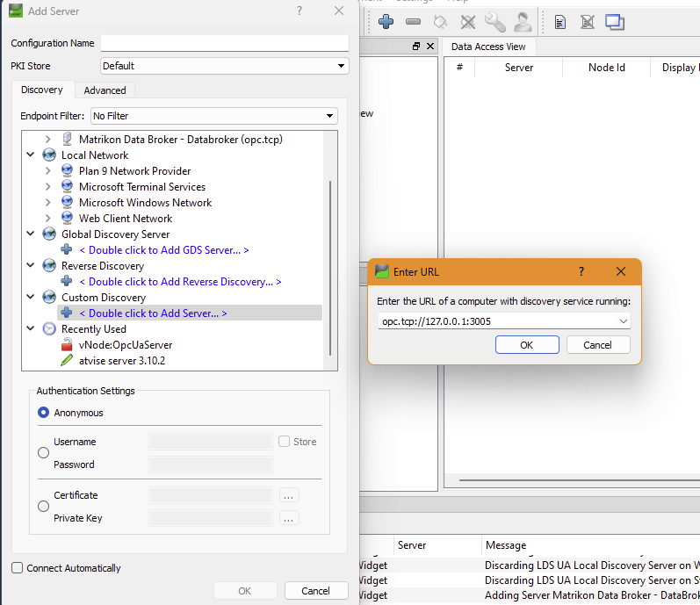Click the plus icon beside Add Server entry
This screenshot has height=605, width=700.
pos(67,313)
